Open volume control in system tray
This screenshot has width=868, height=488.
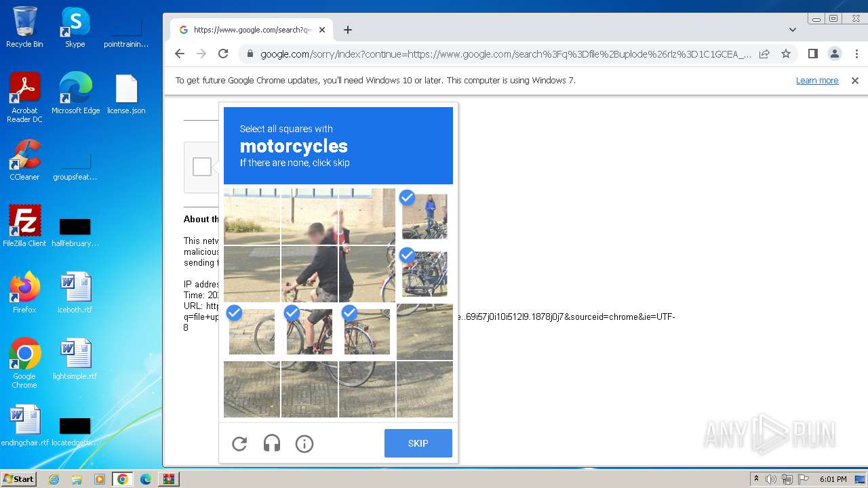point(771,479)
